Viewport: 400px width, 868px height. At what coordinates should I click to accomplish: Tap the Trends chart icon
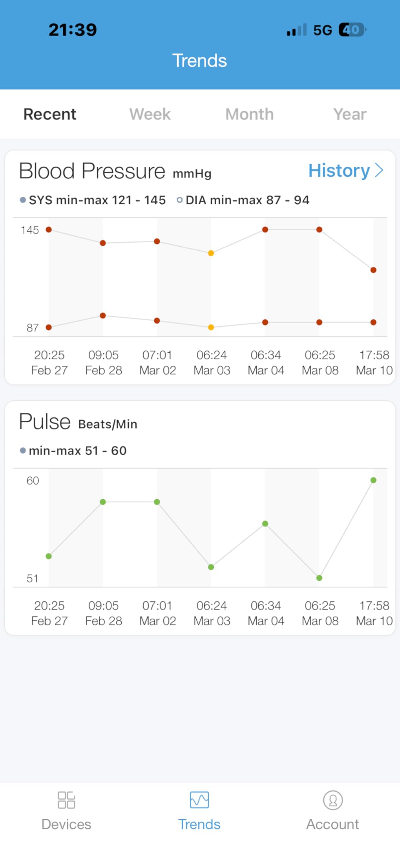click(x=199, y=800)
